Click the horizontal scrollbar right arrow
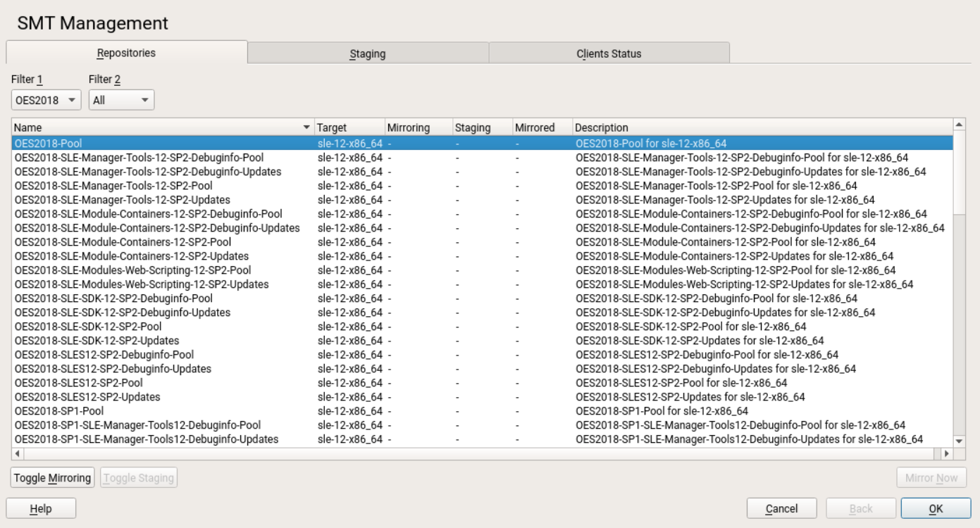The image size is (980, 528). [x=946, y=453]
